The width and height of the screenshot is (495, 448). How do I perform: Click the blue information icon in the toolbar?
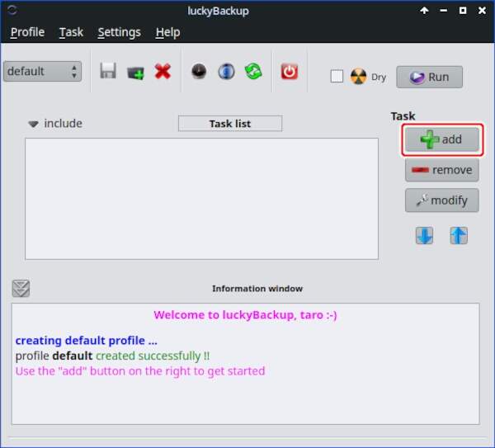pyautogui.click(x=226, y=72)
